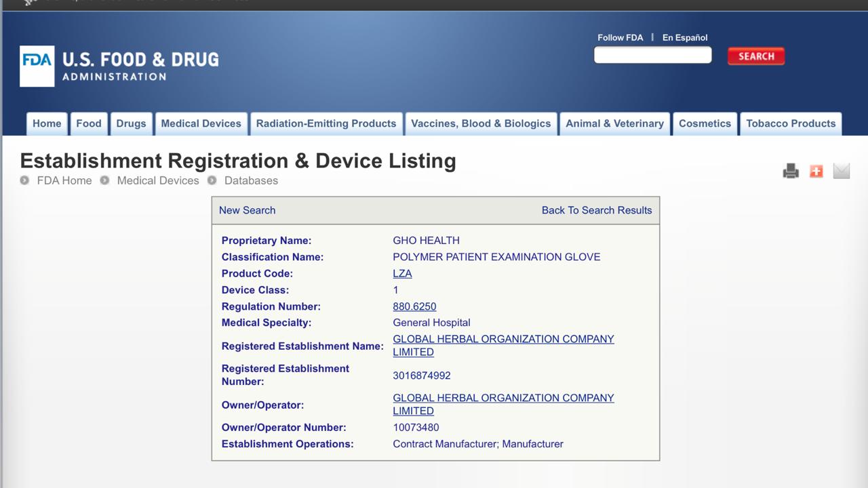Select the GHO HEALTH proprietary name text
Image resolution: width=868 pixels, height=488 pixels.
426,241
